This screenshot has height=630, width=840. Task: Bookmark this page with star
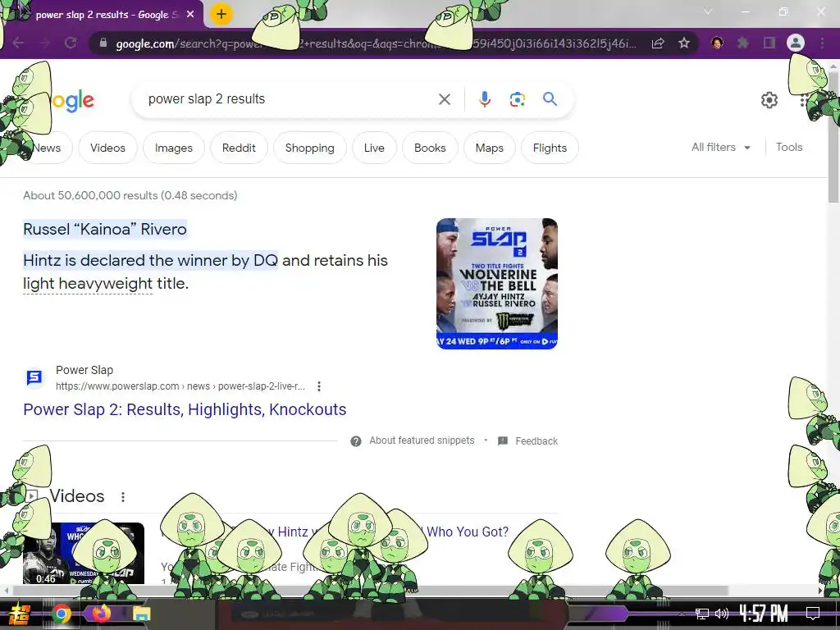(x=683, y=43)
